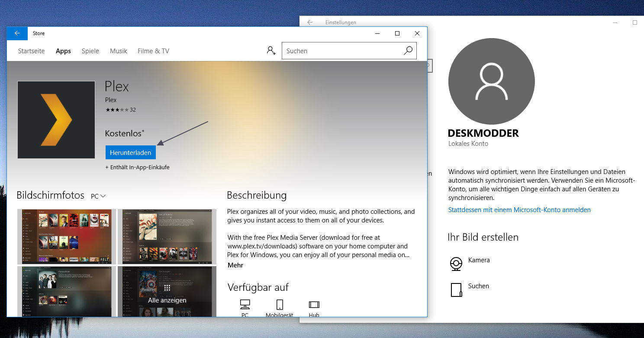Open the Sons of Anarchy screenshot thumbnail
Image resolution: width=644 pixels, height=338 pixels.
point(167,237)
